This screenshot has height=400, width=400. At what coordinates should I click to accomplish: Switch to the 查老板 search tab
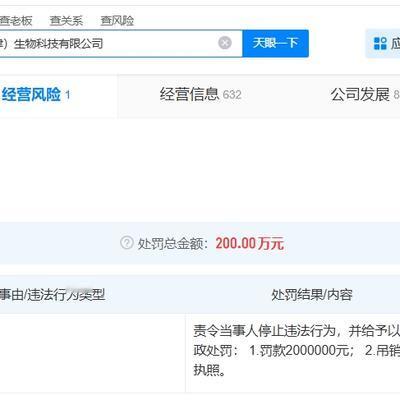click(x=16, y=21)
